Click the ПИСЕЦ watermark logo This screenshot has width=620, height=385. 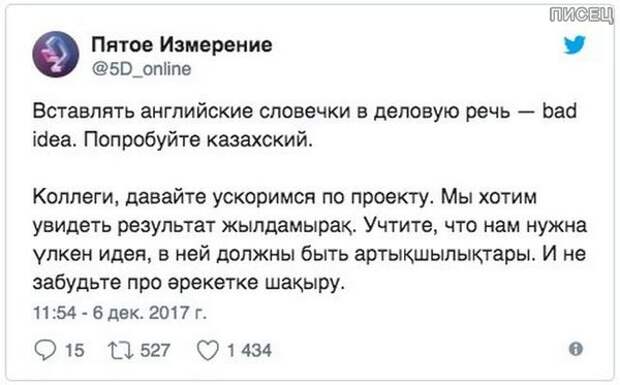coord(582,15)
